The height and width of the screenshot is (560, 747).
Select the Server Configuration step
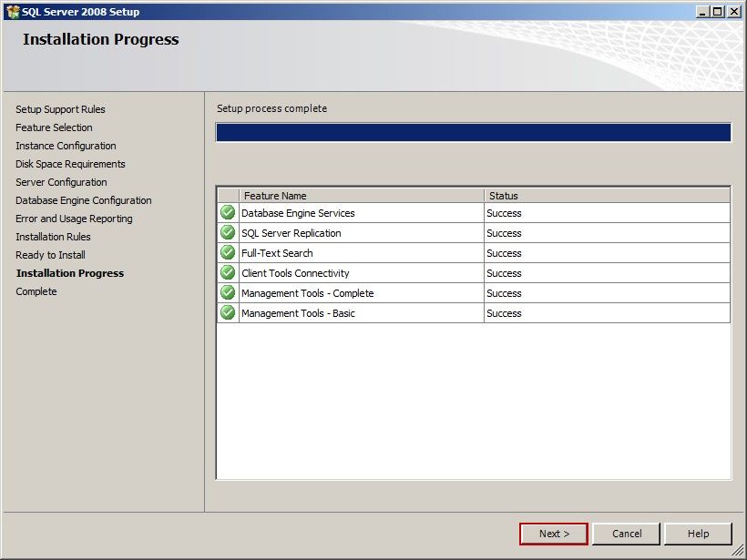point(61,182)
